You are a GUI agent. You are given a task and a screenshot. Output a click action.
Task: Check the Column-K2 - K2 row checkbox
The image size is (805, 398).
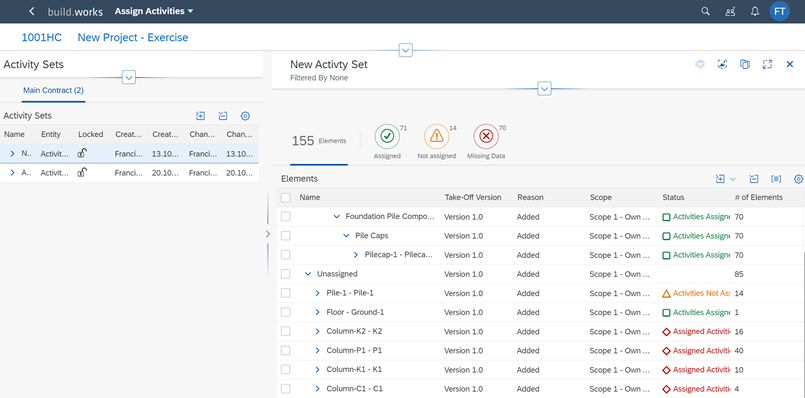[x=285, y=331]
